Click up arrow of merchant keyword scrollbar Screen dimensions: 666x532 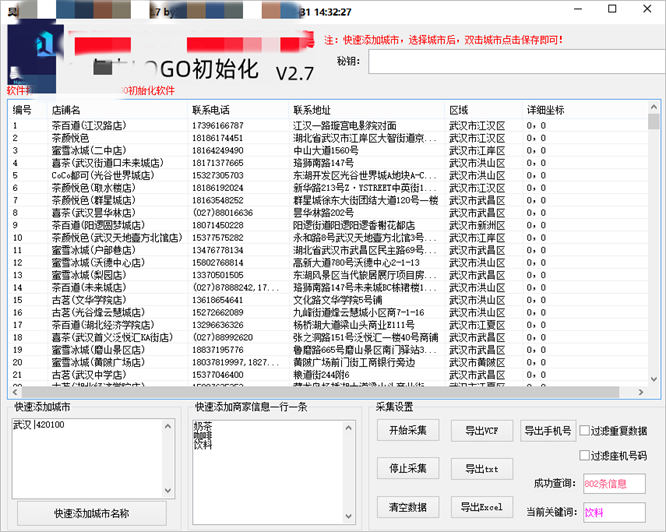[349, 428]
